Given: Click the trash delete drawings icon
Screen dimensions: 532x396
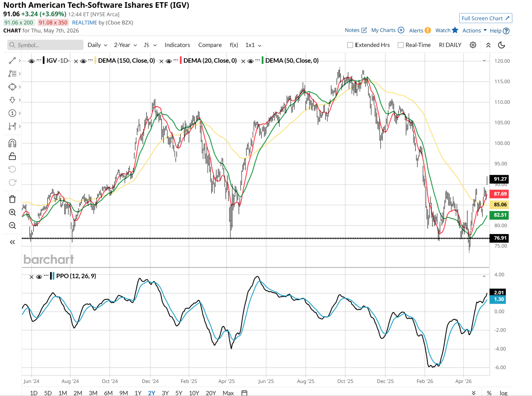Looking at the screenshot, I should 12,199.
